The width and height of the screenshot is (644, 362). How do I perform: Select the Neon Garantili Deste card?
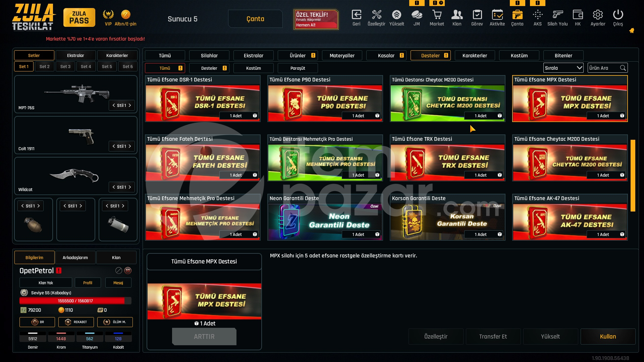pos(325,217)
